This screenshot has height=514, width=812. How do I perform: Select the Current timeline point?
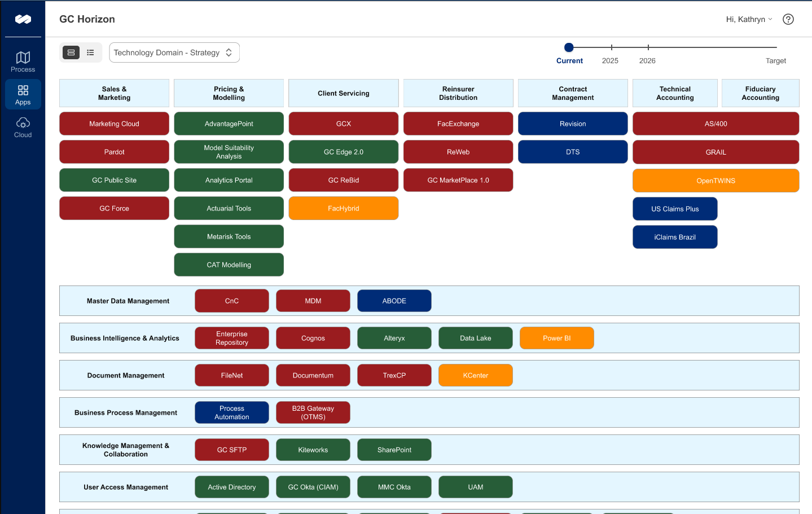(x=569, y=48)
